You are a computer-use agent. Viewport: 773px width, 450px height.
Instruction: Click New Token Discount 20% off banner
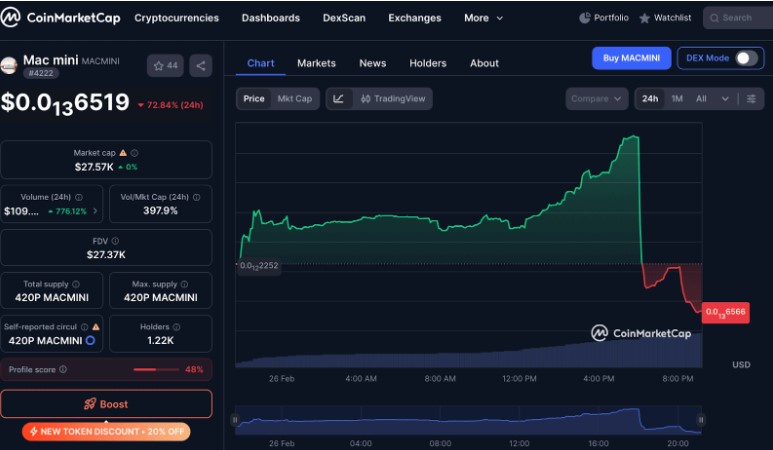(106, 431)
